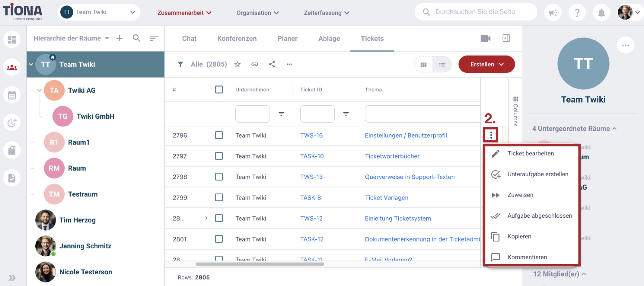Open Unternehmen column filter options icon
Viewport: 644px width, 286px height.
[x=281, y=114]
